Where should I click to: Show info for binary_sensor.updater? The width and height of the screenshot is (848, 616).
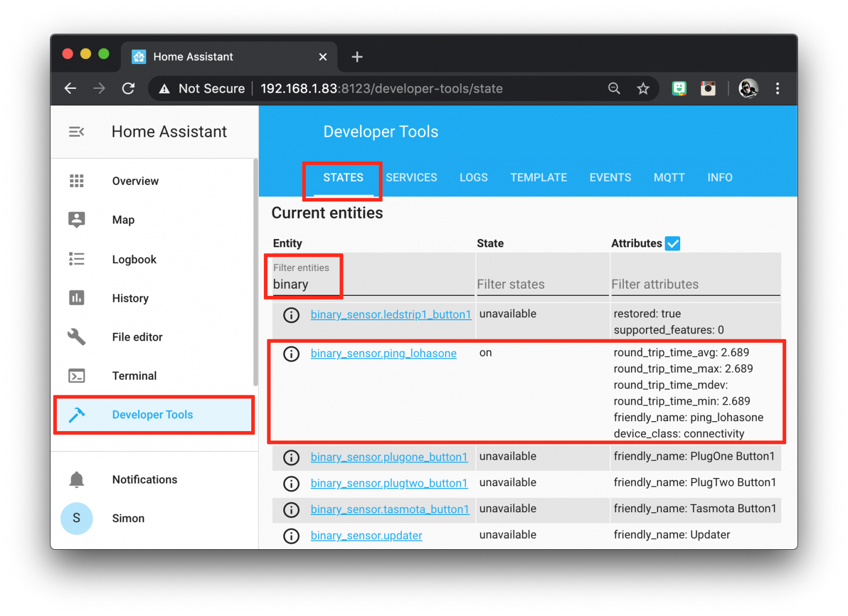pos(291,536)
